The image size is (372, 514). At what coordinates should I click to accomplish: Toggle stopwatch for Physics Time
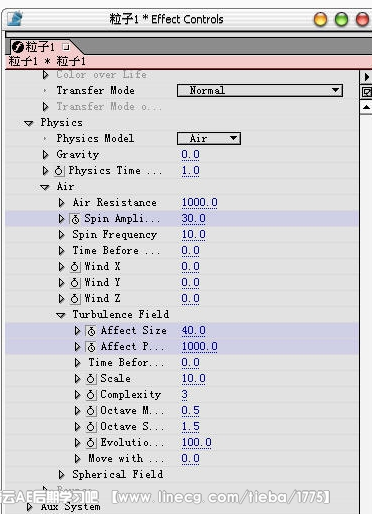[59, 171]
